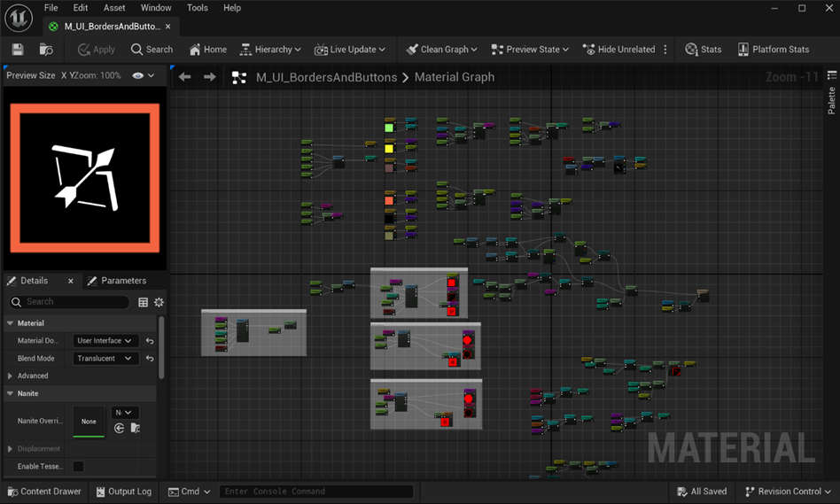Open the preview viewport eye options
This screenshot has width=840, height=504.
(138, 76)
